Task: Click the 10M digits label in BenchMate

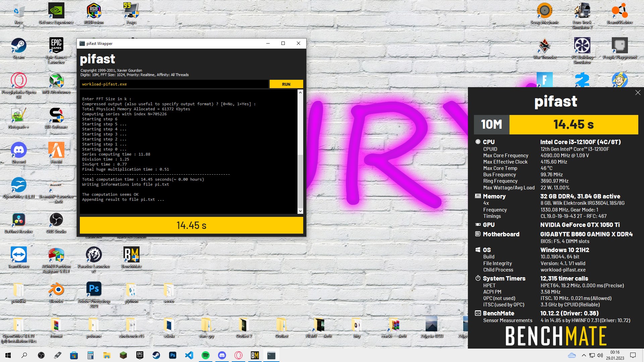Action: [x=491, y=124]
